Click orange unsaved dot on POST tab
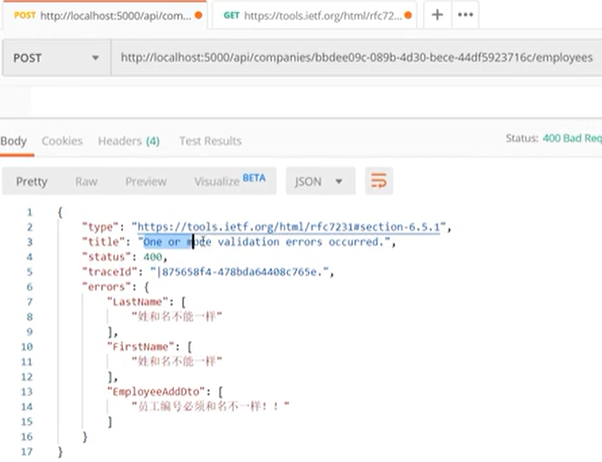602x462 pixels. 198,15
